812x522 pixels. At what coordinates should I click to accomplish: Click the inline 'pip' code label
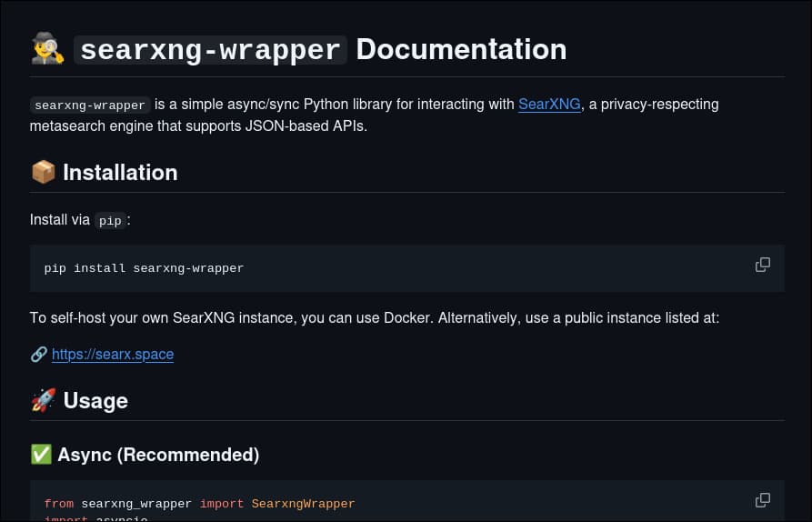(x=110, y=221)
